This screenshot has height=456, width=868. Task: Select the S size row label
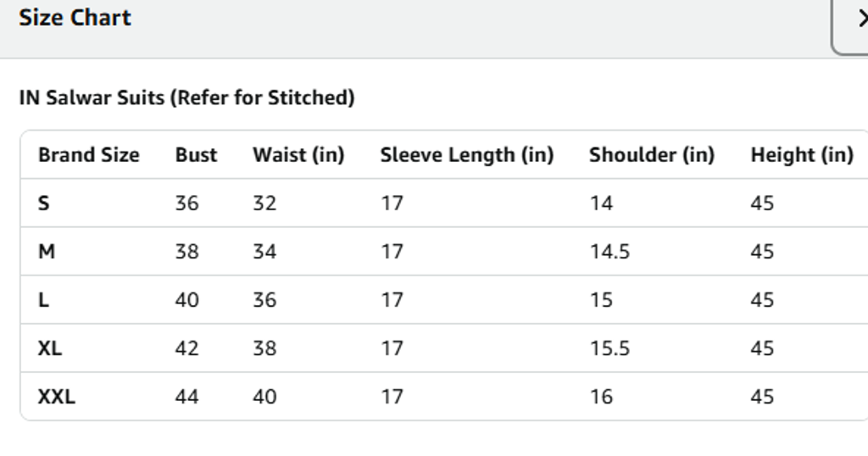click(x=43, y=203)
